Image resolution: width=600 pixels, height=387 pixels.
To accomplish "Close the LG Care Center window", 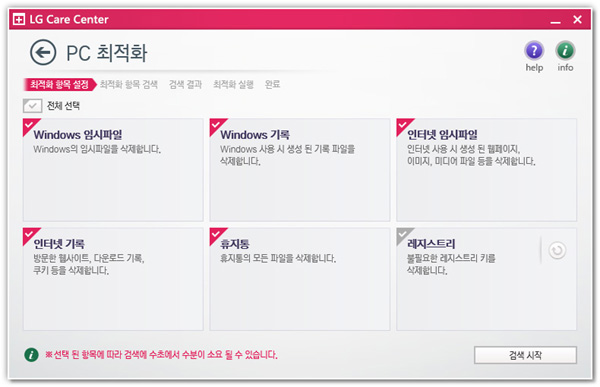I will pos(577,20).
